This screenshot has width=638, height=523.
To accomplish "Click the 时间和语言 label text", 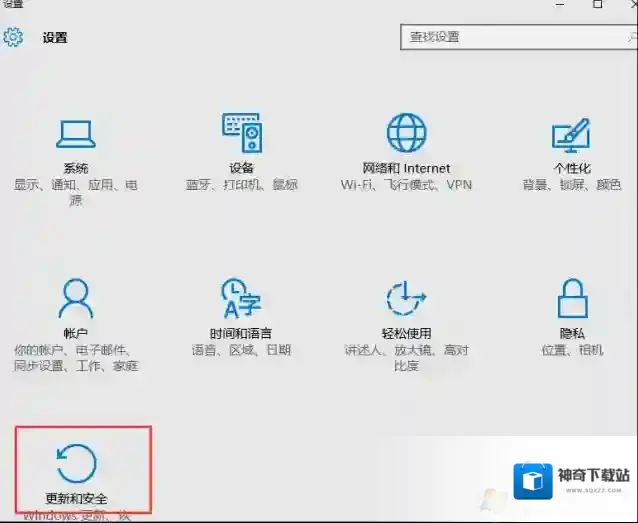I will tap(241, 333).
